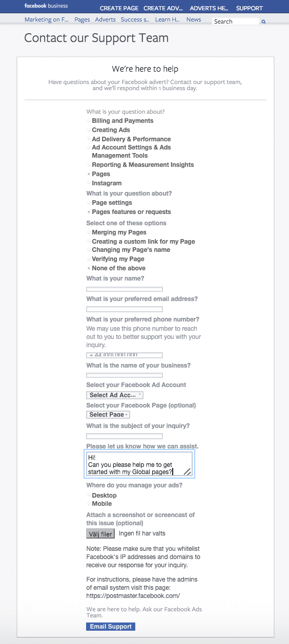Focus the top Search box

point(236,22)
